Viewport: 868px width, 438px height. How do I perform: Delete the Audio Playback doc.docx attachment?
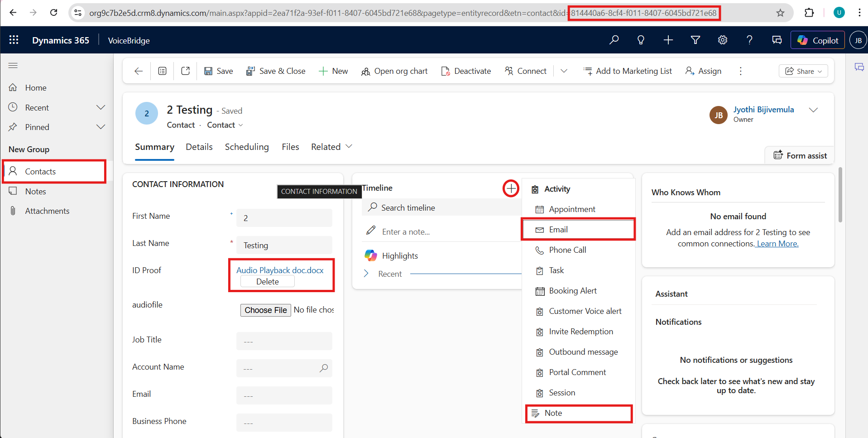267,282
